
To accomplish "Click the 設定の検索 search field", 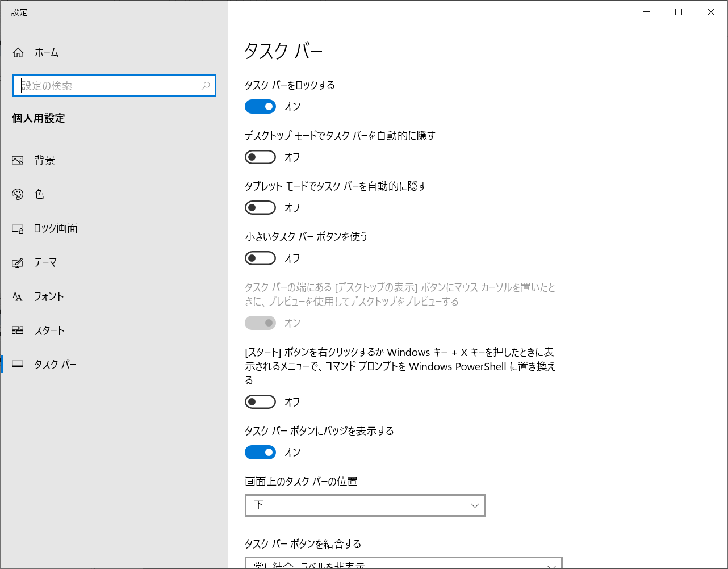I will point(114,86).
